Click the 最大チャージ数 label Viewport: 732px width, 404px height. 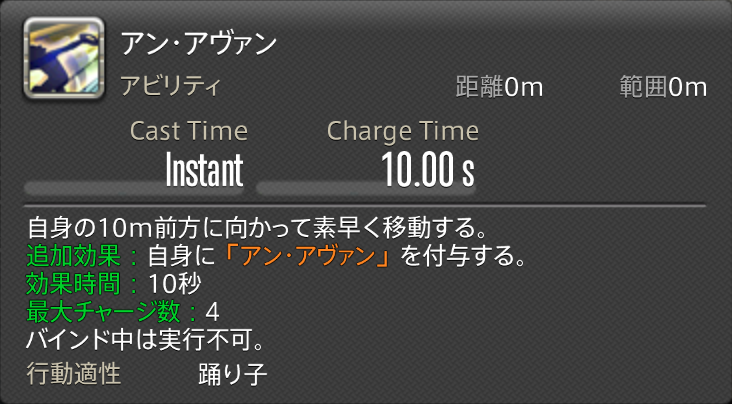[103, 312]
